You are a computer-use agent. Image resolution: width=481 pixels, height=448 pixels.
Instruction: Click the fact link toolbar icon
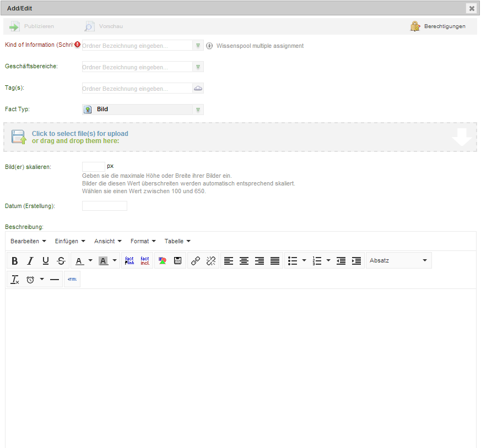(x=129, y=260)
